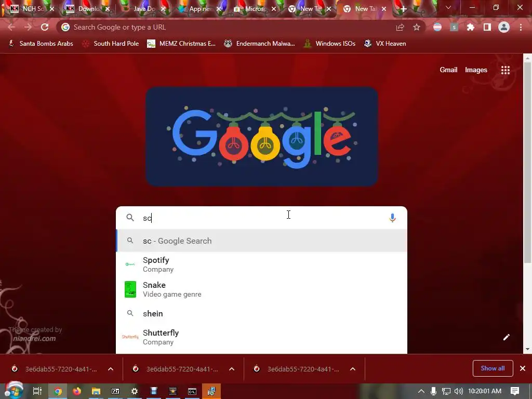
Task: Open the Extensions puzzle piece menu
Action: pos(471,27)
